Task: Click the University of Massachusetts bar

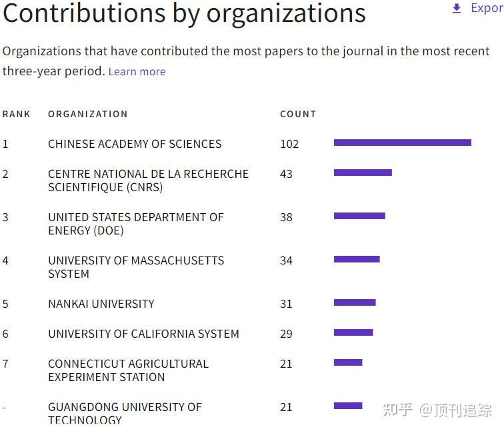Action: (x=357, y=259)
